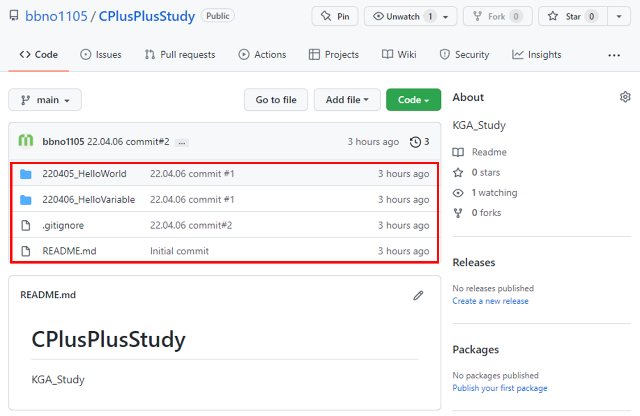Open the green Code dropdown
Image resolution: width=640 pixels, height=416 pixels.
[413, 100]
